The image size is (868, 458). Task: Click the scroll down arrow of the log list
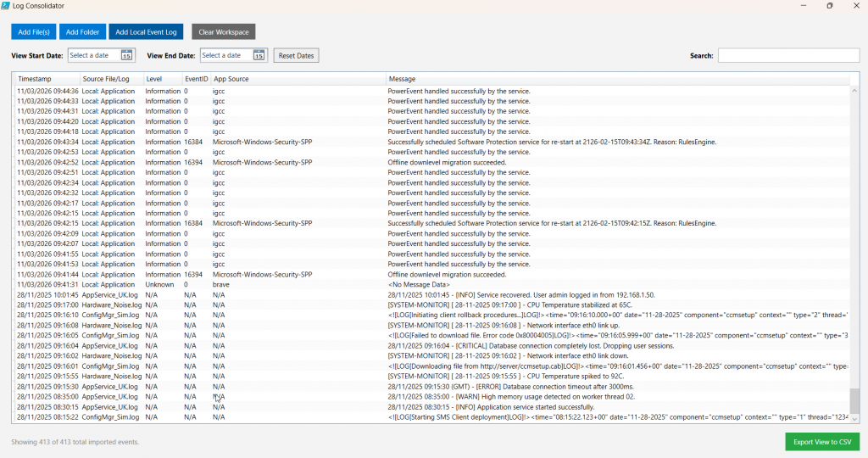coord(854,418)
